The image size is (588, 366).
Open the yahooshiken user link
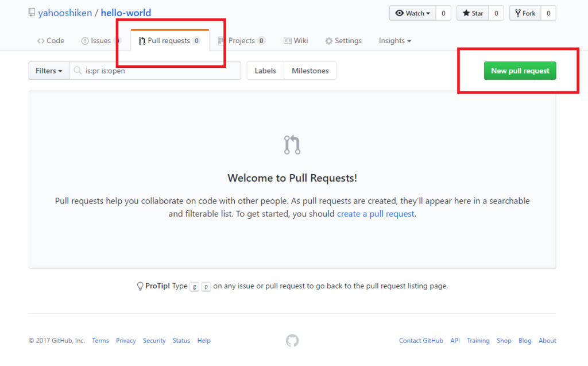click(x=65, y=13)
